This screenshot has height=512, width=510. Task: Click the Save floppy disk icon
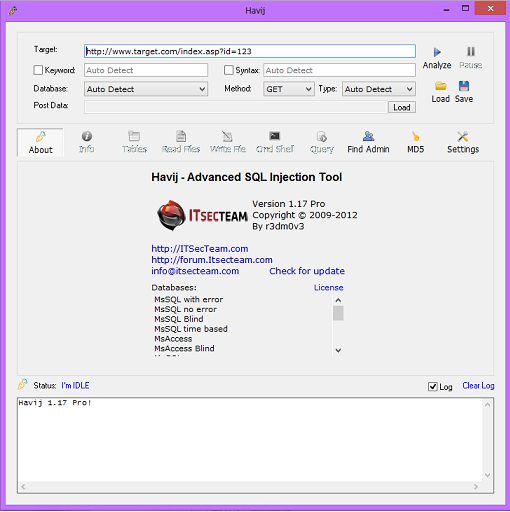click(464, 86)
